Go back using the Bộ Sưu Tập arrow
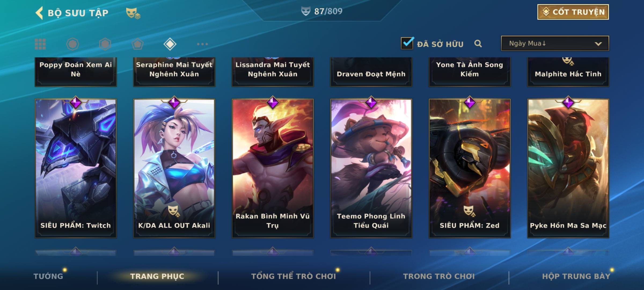Image resolution: width=644 pixels, height=290 pixels. pyautogui.click(x=39, y=13)
